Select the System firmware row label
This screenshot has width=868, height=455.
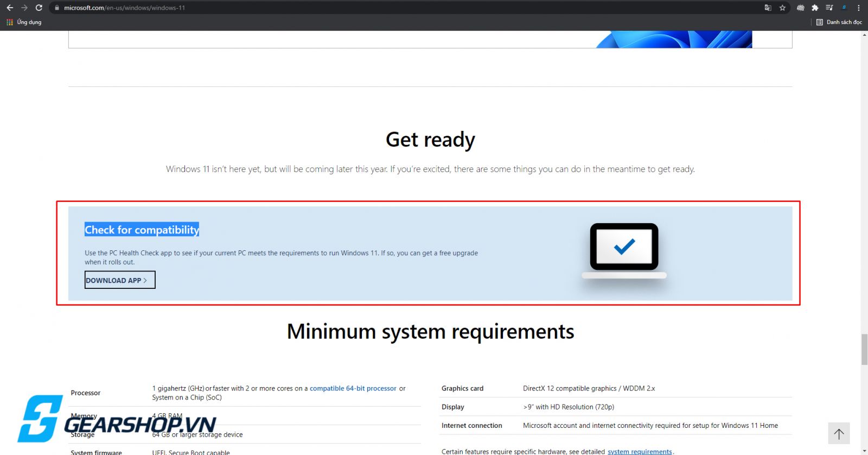pyautogui.click(x=96, y=452)
